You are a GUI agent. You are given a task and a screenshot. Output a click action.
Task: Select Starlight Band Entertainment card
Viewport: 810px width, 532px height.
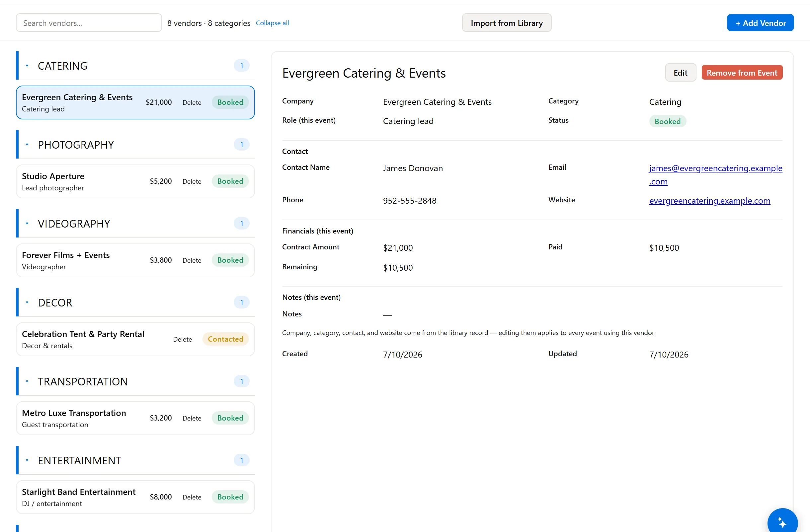135,497
